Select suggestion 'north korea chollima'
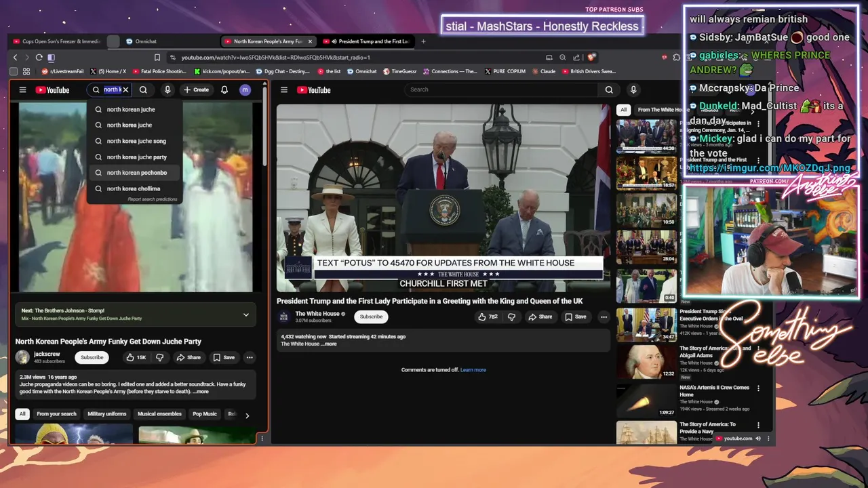Viewport: 868px width, 488px height. pos(134,188)
